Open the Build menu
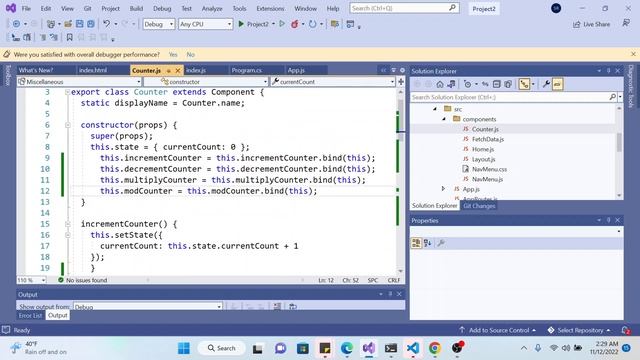Screen dimensions: 640x360 [136, 9]
